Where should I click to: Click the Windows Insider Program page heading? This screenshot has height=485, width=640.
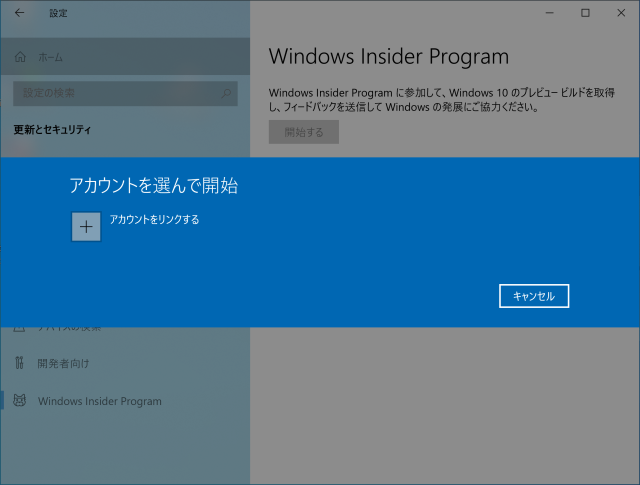click(x=389, y=56)
